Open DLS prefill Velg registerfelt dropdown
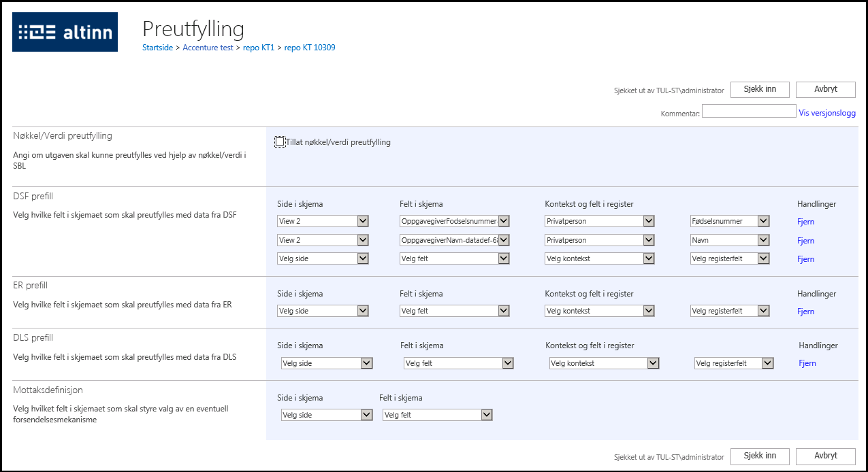The width and height of the screenshot is (868, 472). point(734,363)
